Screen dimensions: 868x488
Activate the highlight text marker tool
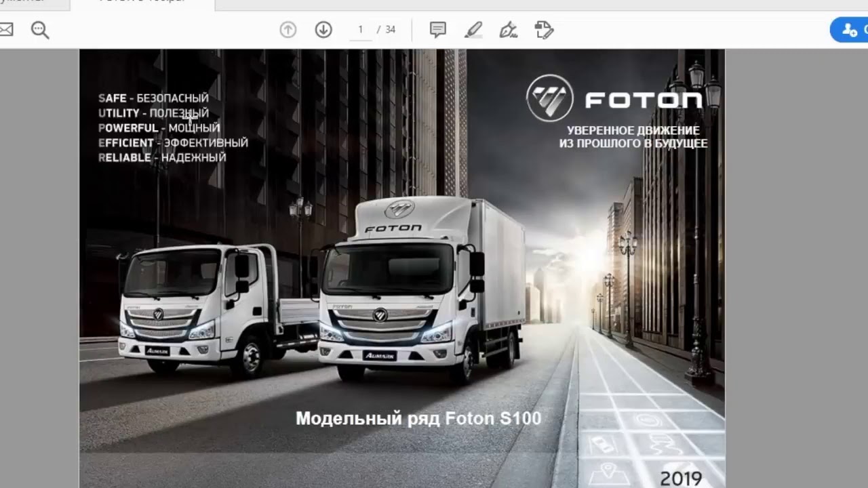point(473,30)
